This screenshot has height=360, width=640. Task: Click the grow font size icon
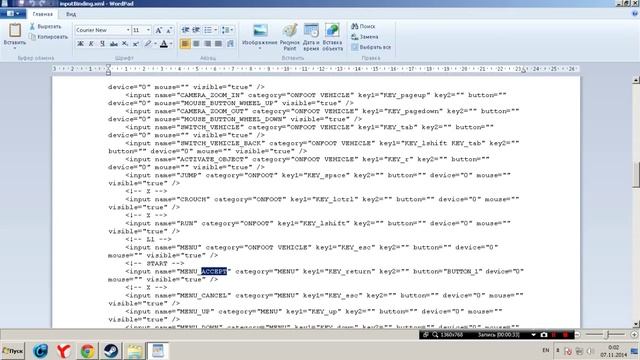158,30
